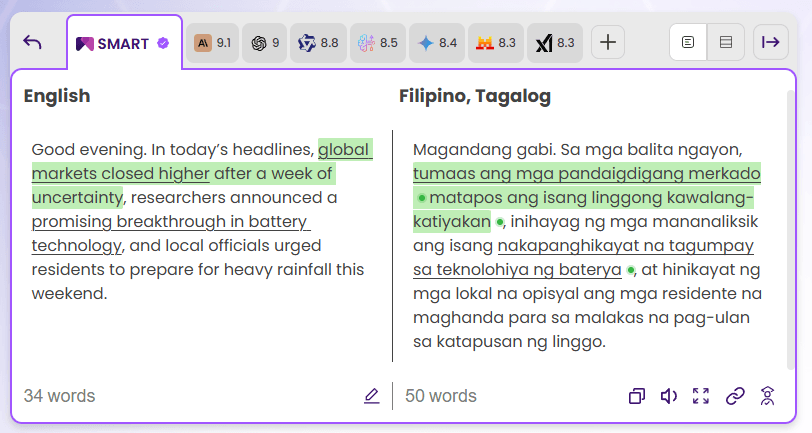This screenshot has width=812, height=433.
Task: Open the Mistral engine tab scored 8.3
Action: (x=496, y=43)
